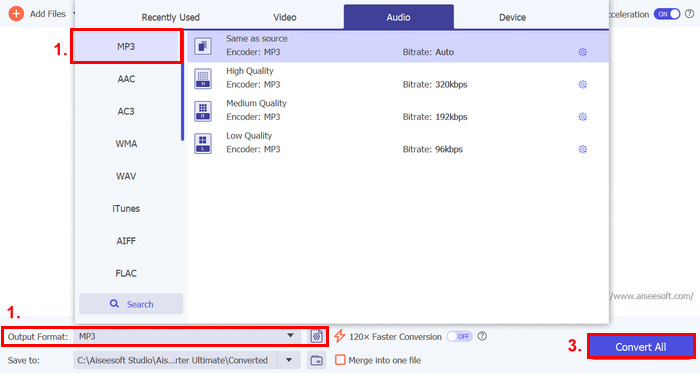
Task: Click the lightning bolt Faster Conversion icon
Action: coord(340,336)
